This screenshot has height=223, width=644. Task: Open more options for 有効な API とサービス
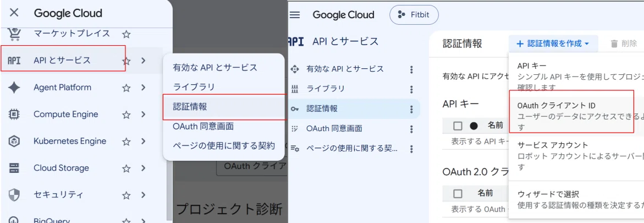click(411, 69)
